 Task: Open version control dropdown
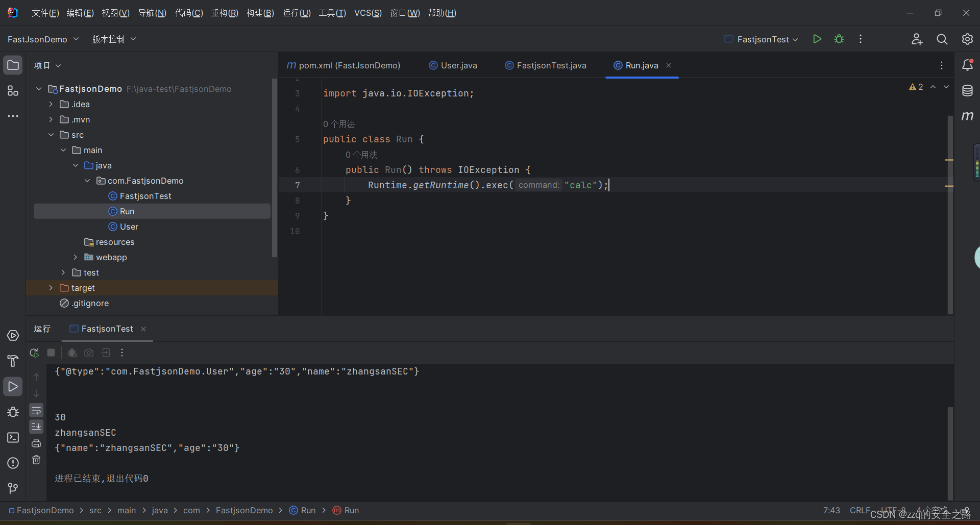(x=114, y=39)
